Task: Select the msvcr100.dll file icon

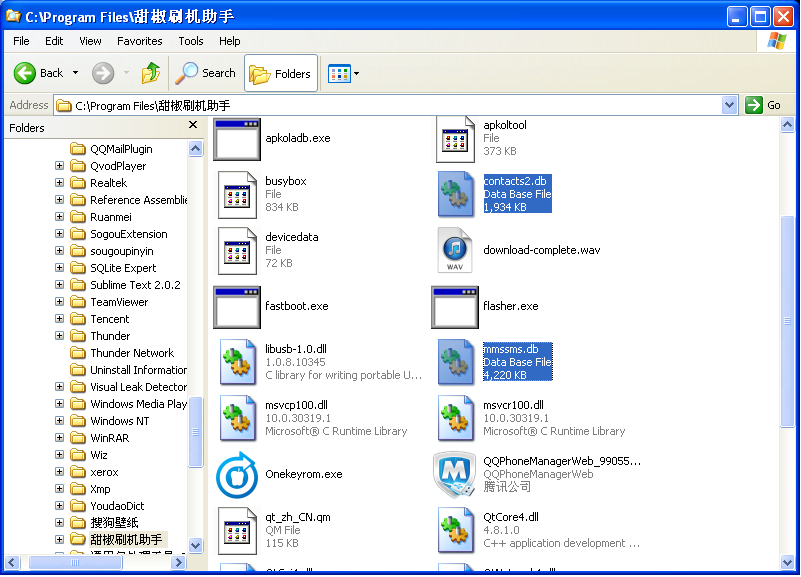Action: click(456, 418)
